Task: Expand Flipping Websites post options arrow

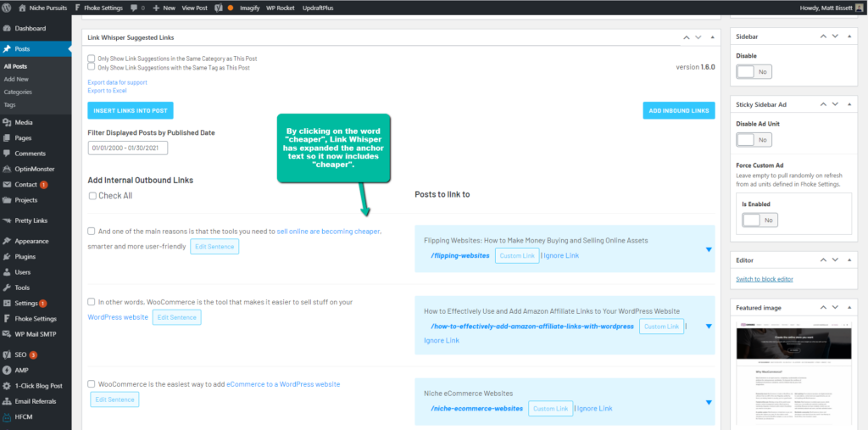Action: [709, 250]
